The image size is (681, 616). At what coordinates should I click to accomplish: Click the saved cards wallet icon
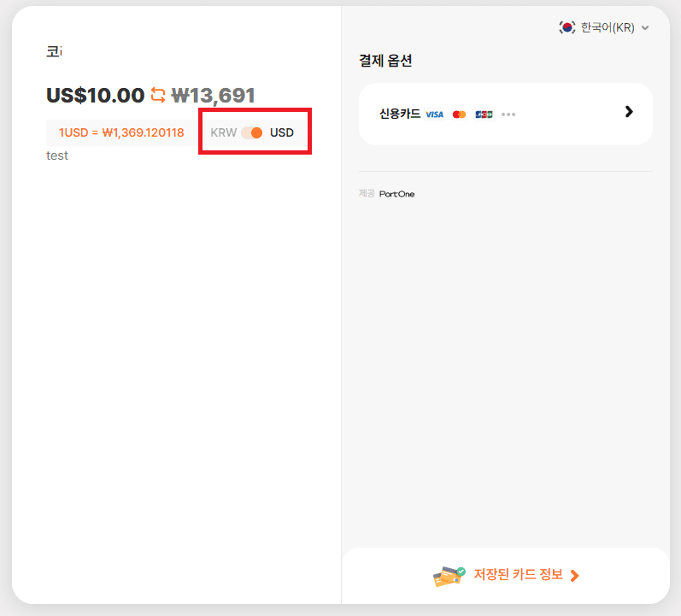[449, 576]
